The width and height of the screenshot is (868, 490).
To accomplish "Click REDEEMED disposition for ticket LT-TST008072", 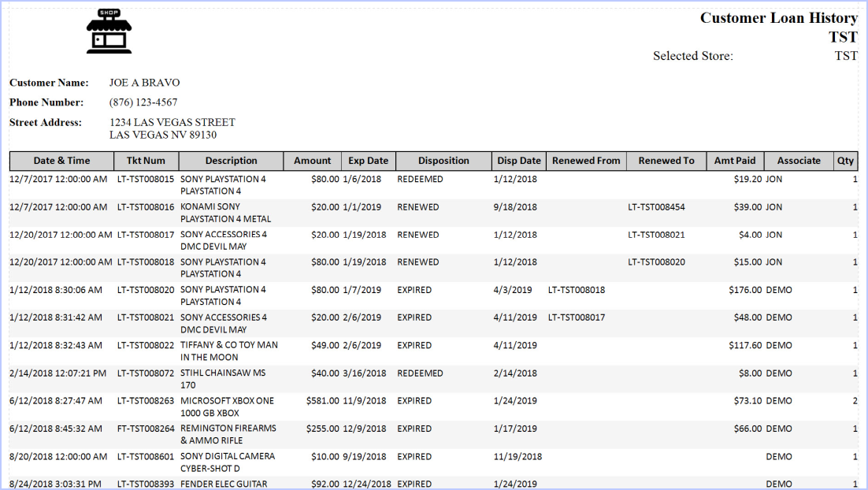I will [x=420, y=373].
